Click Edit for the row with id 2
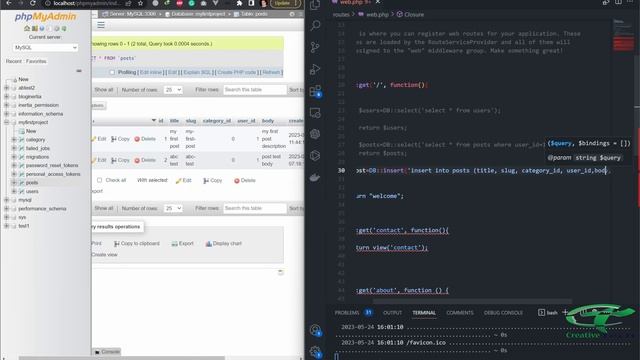This screenshot has width=640, height=360. coord(99,160)
